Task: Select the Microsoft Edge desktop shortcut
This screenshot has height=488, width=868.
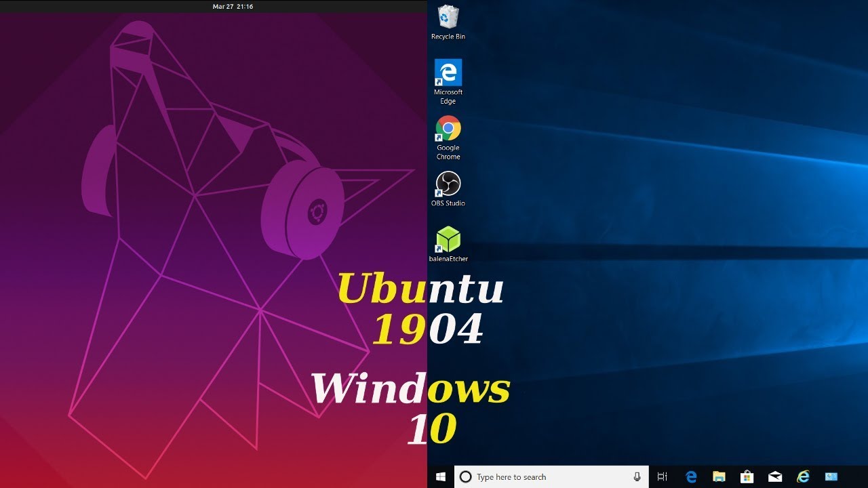Action: pyautogui.click(x=448, y=81)
